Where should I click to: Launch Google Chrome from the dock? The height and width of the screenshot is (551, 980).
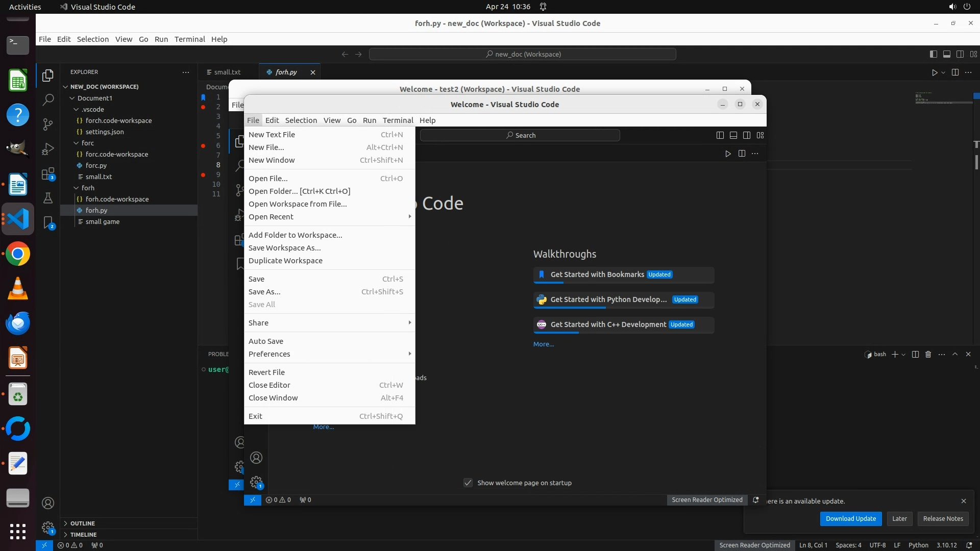point(18,254)
